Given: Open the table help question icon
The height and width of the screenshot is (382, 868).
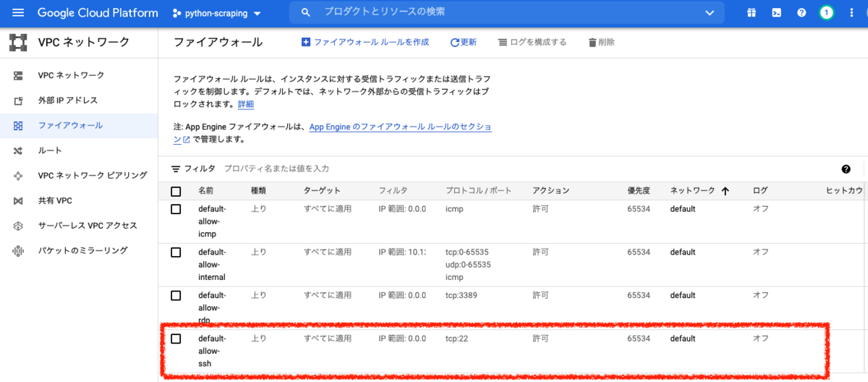Looking at the screenshot, I should click(846, 169).
